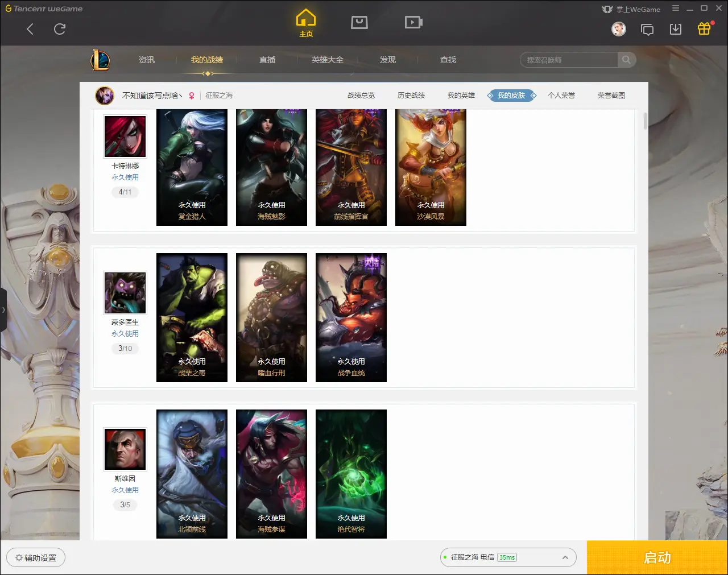Click the 不知道该写点啥 summoner name
Image resolution: width=728 pixels, height=575 pixels.
[x=152, y=96]
